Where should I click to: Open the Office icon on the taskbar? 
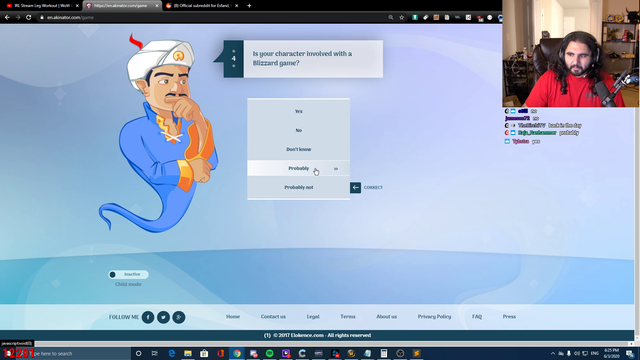[220, 353]
